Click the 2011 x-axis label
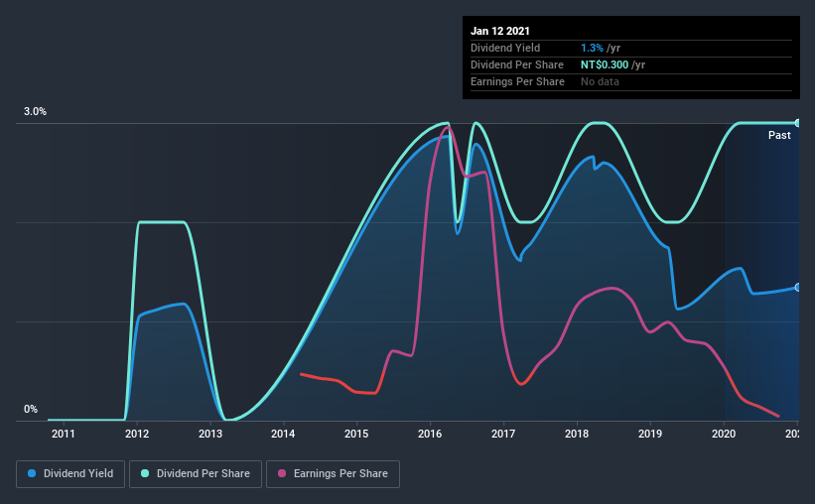 pyautogui.click(x=64, y=434)
